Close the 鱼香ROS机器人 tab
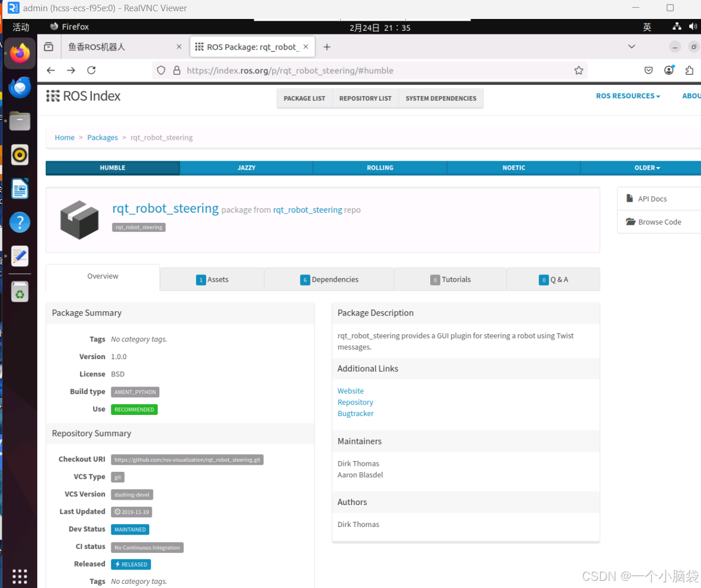Screen dimensions: 701x588 (x=179, y=46)
